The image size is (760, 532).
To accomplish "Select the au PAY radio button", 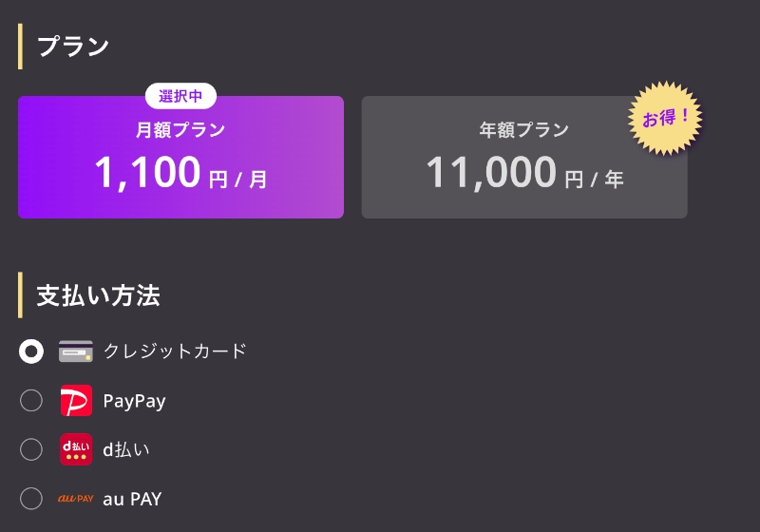I will 31,498.
